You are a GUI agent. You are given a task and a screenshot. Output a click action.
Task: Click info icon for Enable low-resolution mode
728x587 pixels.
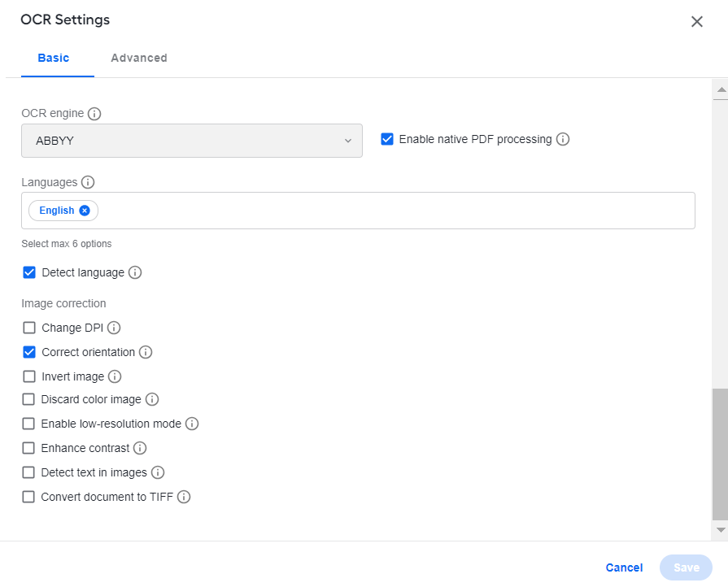192,424
